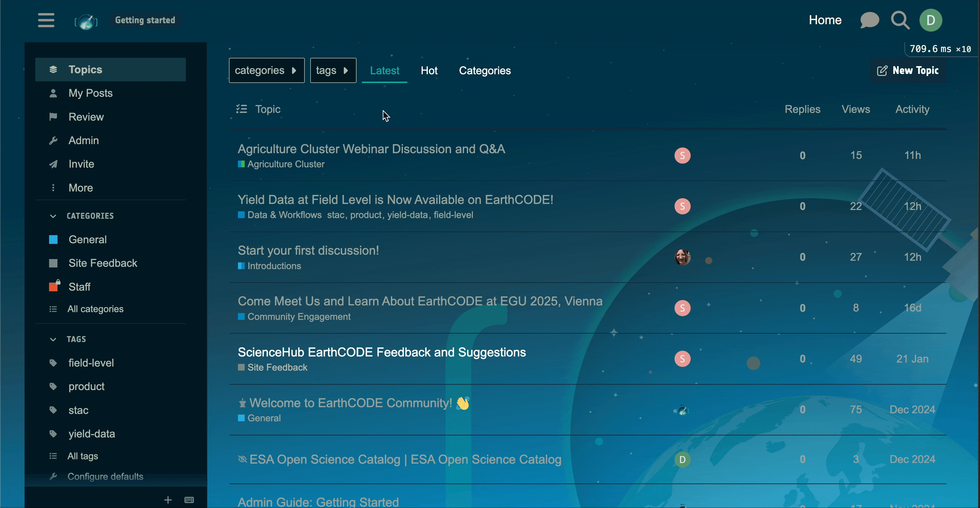Image resolution: width=980 pixels, height=508 pixels.
Task: Click the orange Staff category swatch
Action: pyautogui.click(x=53, y=287)
